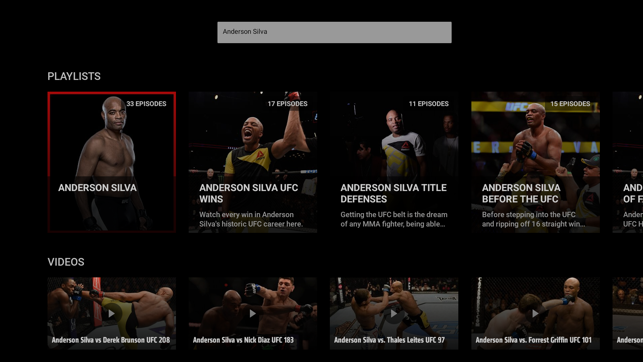Image resolution: width=643 pixels, height=362 pixels.
Task: Open the Anderson Silva 33 episodes playlist
Action: 112,162
